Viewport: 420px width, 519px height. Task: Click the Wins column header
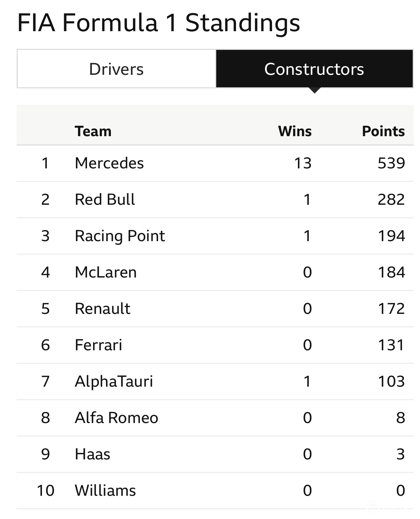click(295, 131)
